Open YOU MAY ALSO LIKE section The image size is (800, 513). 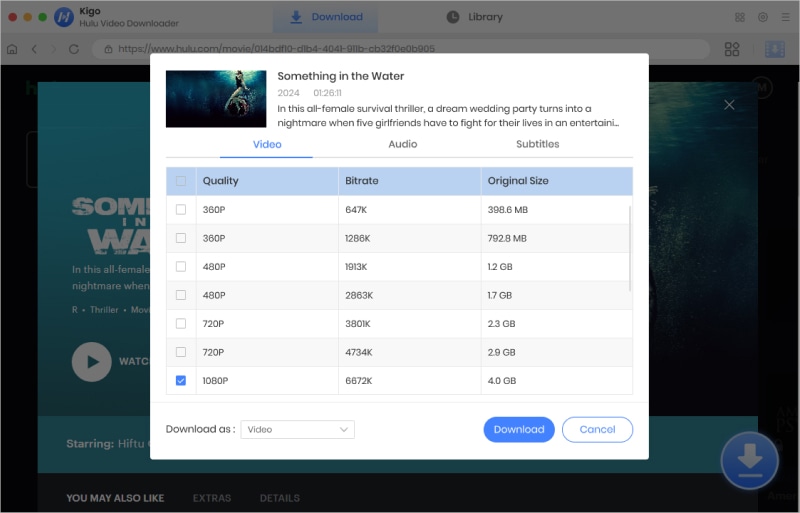pyautogui.click(x=115, y=498)
